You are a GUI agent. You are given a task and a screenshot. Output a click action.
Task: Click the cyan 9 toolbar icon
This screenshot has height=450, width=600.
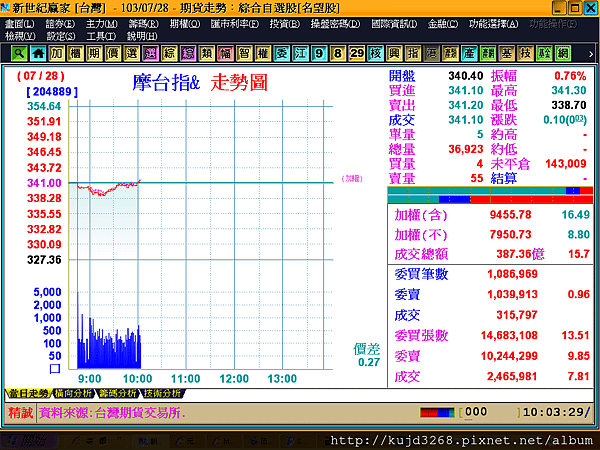pos(319,53)
